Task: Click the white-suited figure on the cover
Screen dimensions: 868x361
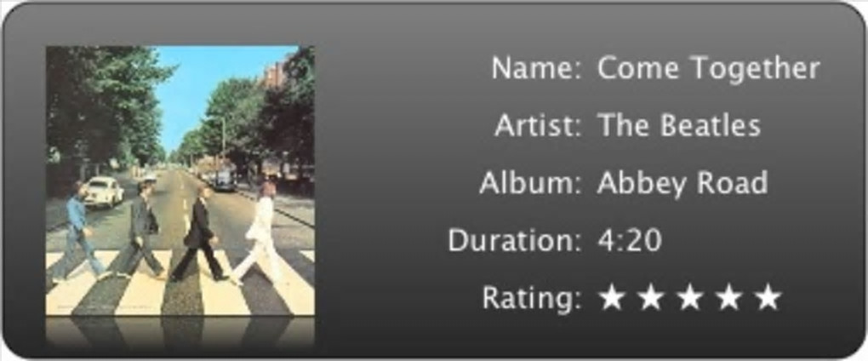Action: (x=260, y=232)
